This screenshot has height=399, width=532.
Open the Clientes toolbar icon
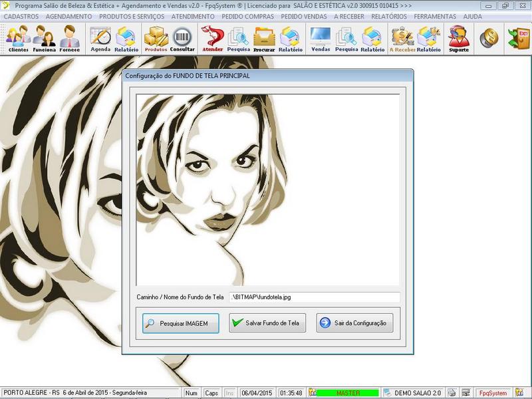tap(18, 39)
